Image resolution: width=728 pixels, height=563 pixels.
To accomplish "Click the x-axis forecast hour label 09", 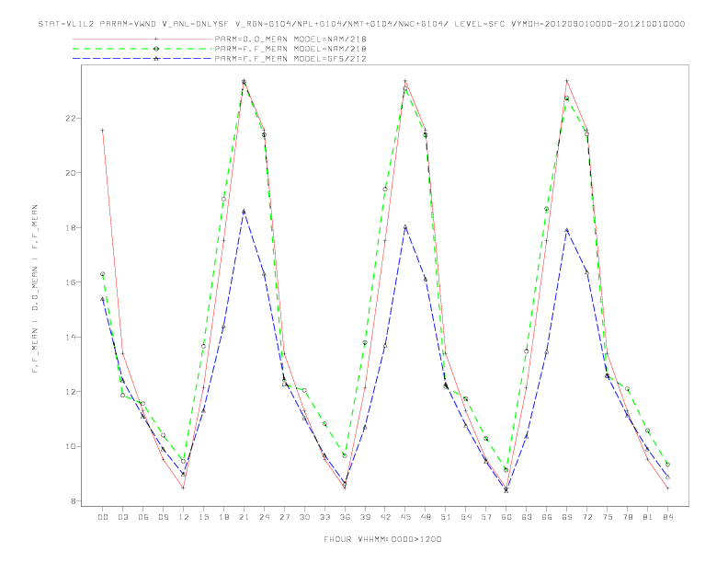I will (163, 517).
